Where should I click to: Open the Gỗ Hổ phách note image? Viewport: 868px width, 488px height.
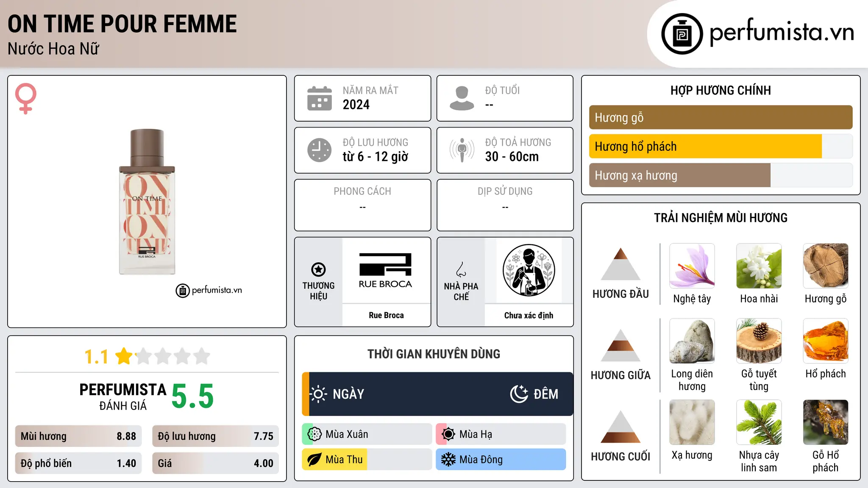[826, 422]
